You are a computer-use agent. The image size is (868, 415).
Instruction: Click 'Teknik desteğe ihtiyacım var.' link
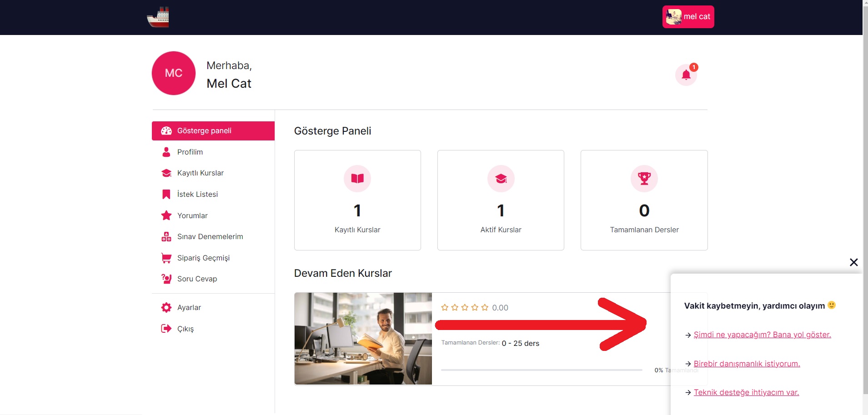tap(746, 392)
